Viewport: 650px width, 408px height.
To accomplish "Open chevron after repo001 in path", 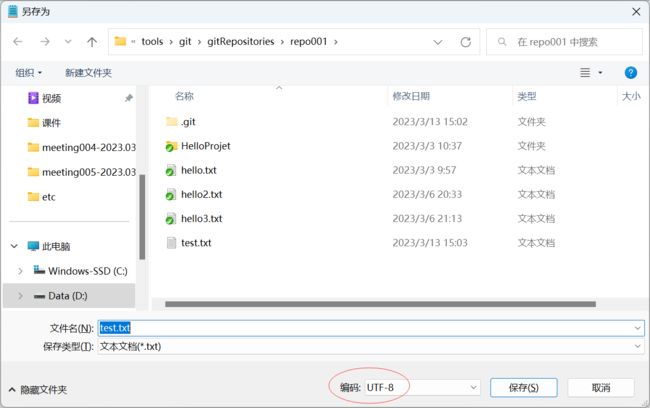I will 336,42.
